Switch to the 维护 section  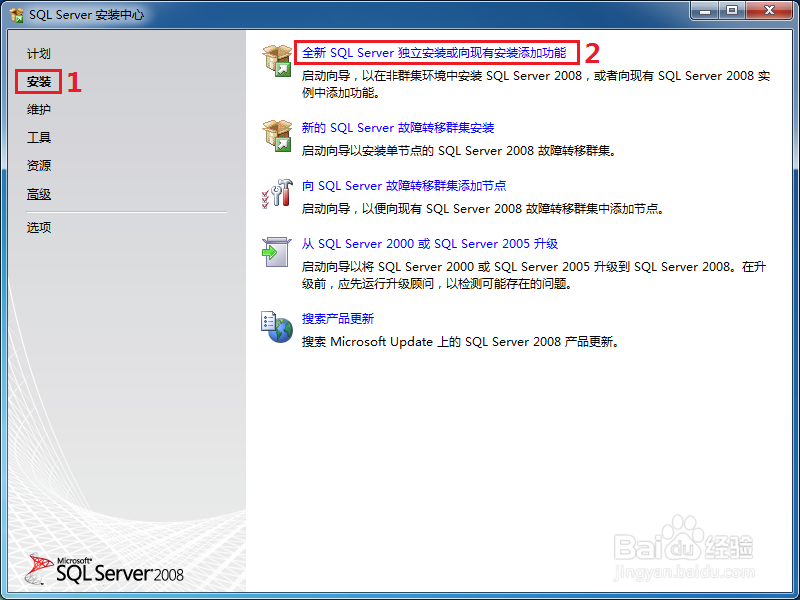38,109
